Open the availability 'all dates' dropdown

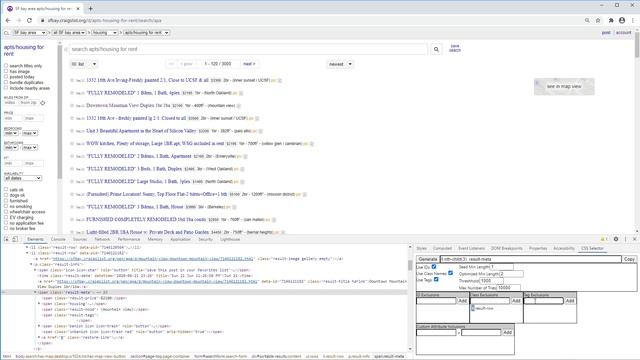click(23, 178)
